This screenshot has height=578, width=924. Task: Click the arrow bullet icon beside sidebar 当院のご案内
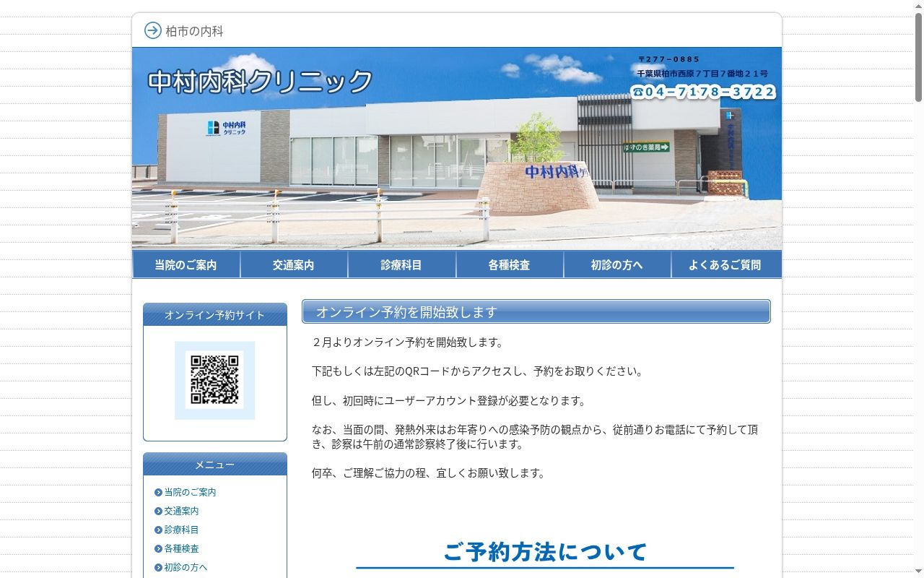point(158,492)
